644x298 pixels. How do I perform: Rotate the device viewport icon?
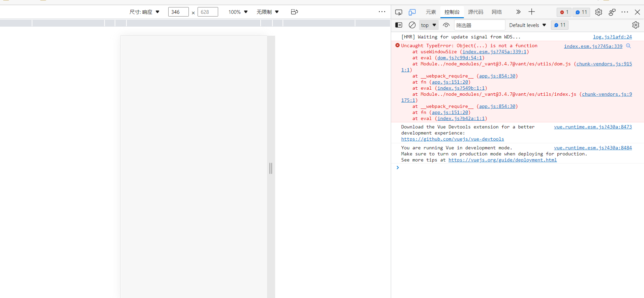[x=294, y=12]
